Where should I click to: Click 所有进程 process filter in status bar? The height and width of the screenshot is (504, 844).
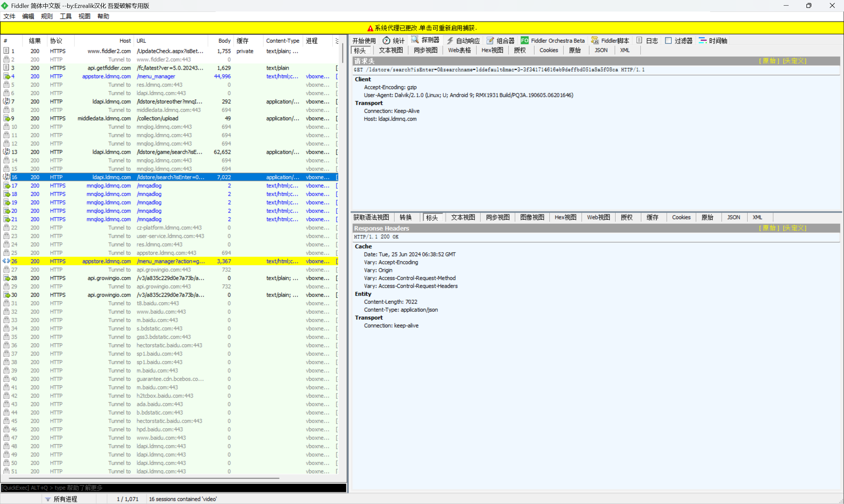pos(65,499)
